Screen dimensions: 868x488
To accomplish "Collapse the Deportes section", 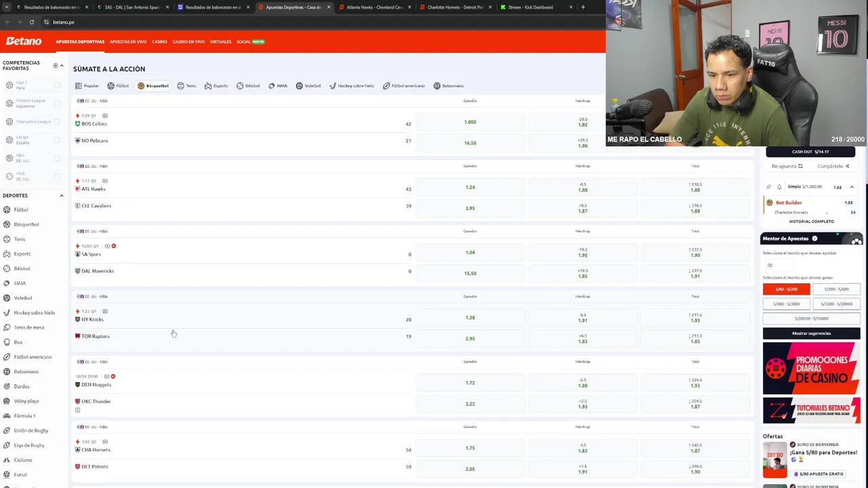I will click(62, 196).
